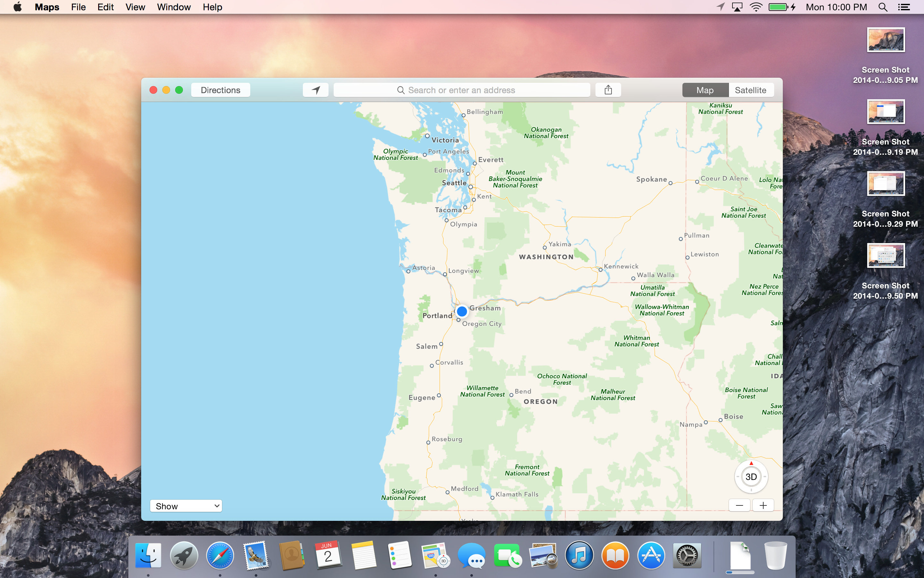Click the Directions button

point(221,90)
